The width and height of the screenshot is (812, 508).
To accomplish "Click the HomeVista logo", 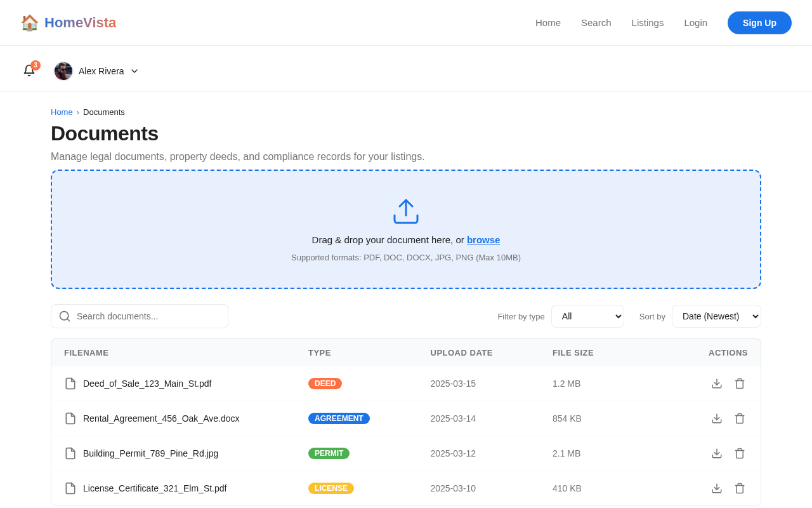I will pos(69,23).
